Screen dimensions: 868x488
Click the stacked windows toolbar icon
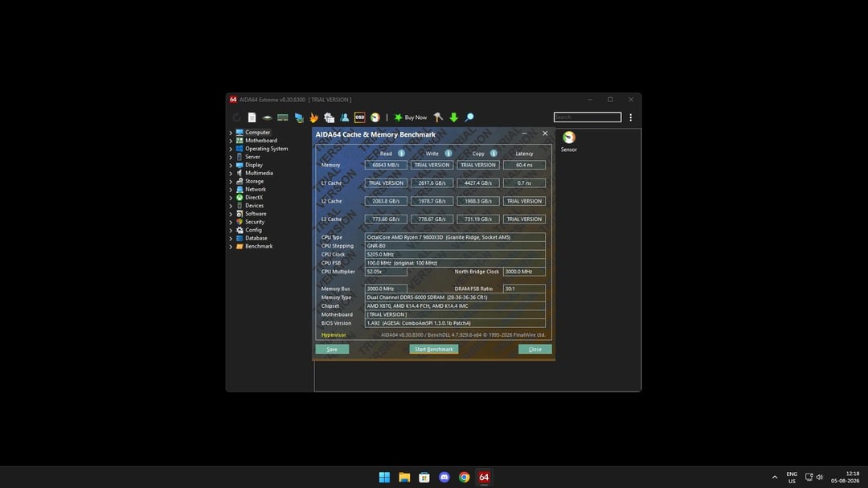point(329,117)
